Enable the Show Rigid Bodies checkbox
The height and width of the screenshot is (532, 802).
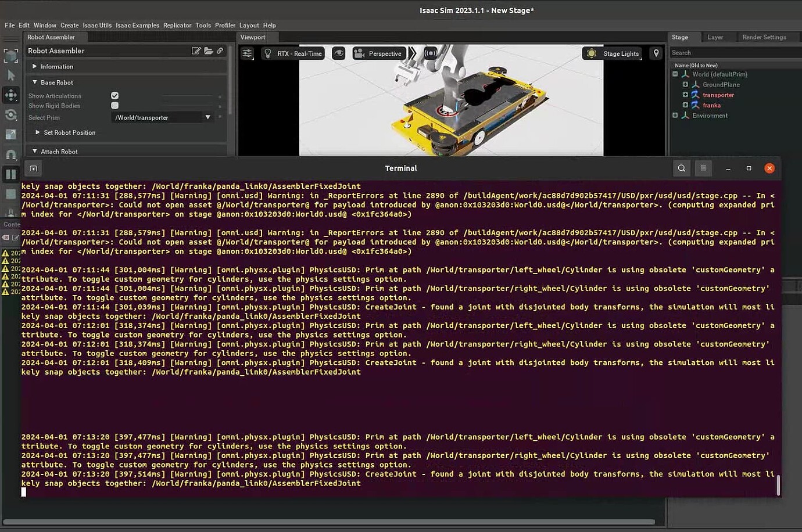click(114, 105)
